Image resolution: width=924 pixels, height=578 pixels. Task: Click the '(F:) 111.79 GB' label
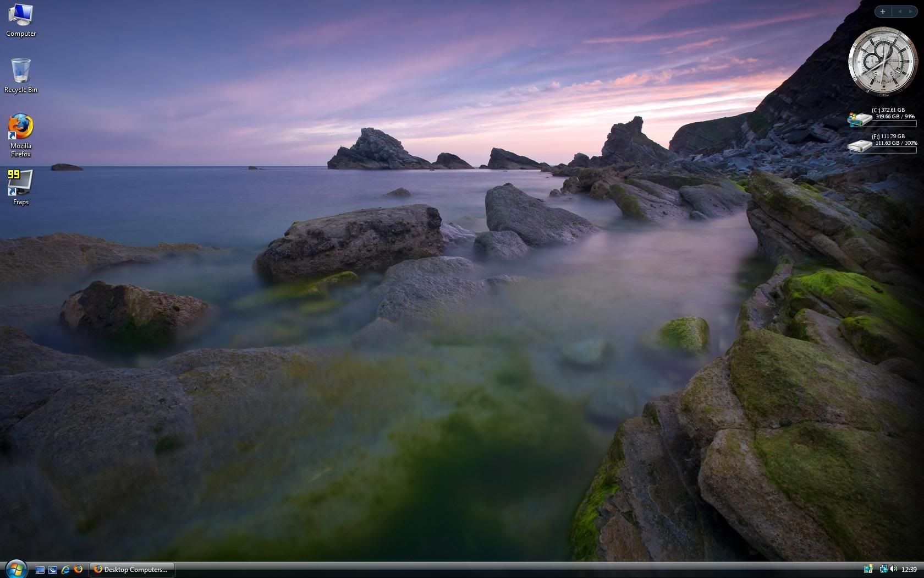pos(888,137)
